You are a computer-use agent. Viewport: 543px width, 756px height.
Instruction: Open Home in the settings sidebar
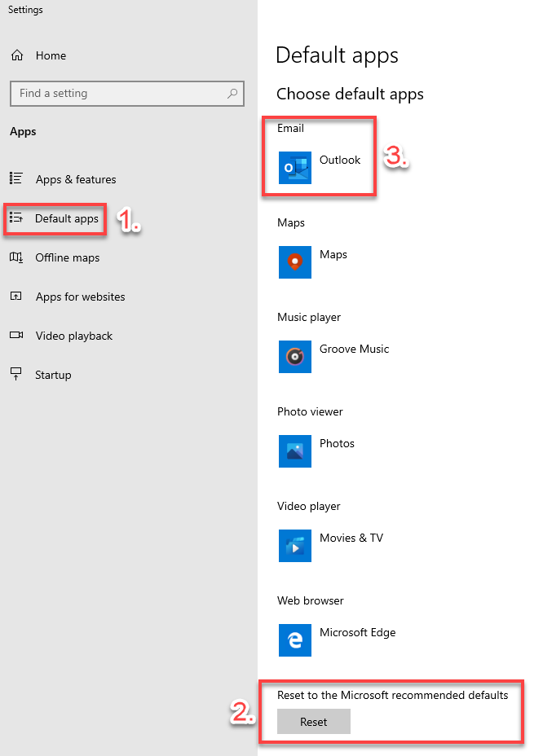(51, 55)
